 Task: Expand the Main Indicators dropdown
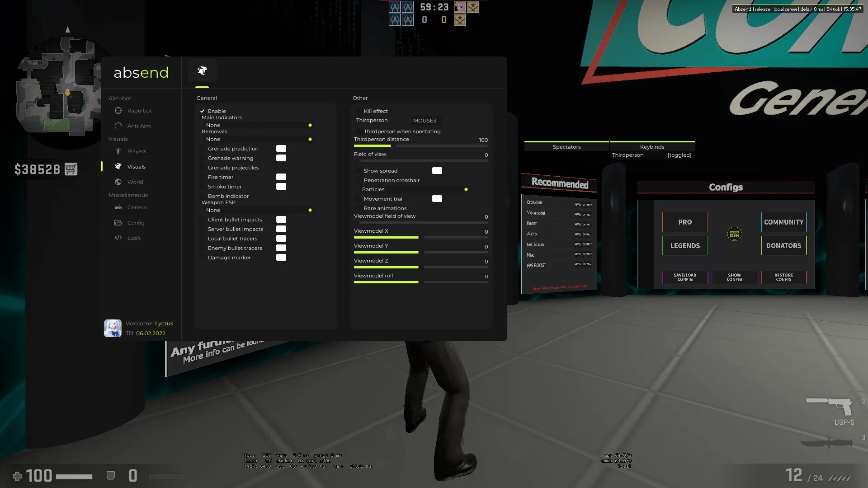click(x=258, y=125)
